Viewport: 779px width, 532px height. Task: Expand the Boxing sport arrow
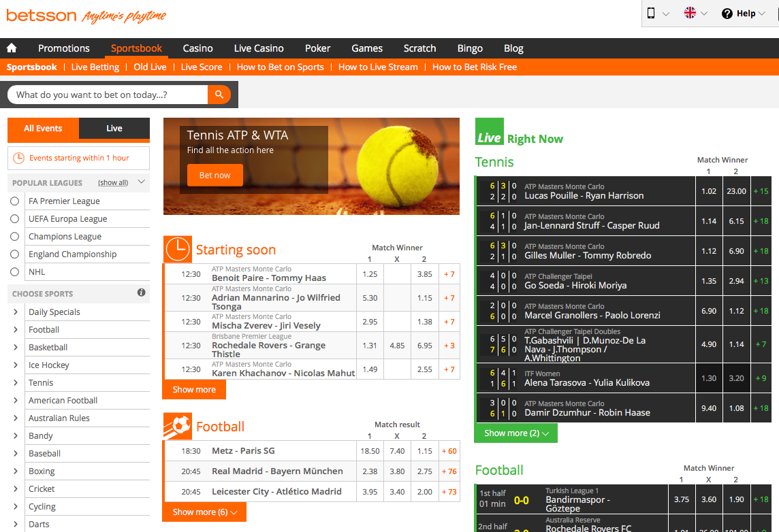click(16, 471)
